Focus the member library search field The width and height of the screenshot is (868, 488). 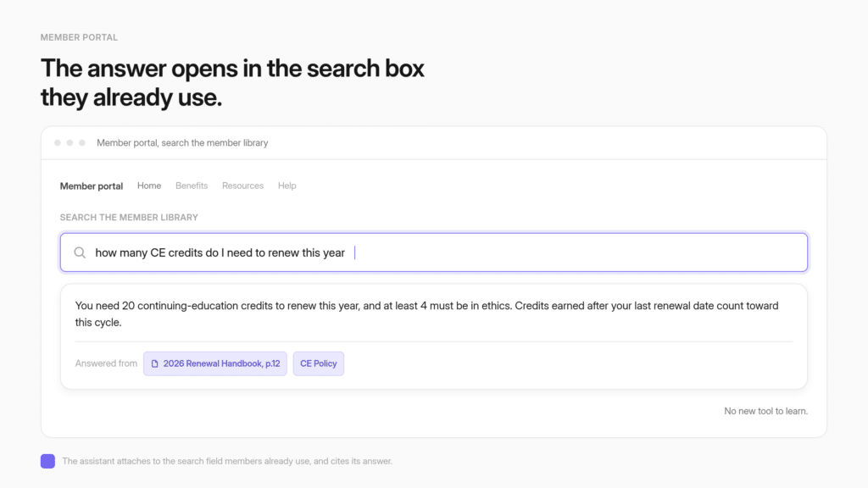pyautogui.click(x=434, y=252)
